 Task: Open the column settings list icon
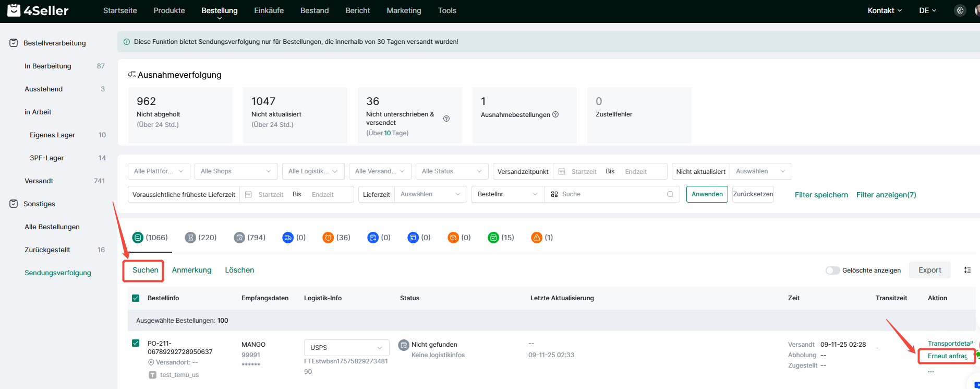967,270
